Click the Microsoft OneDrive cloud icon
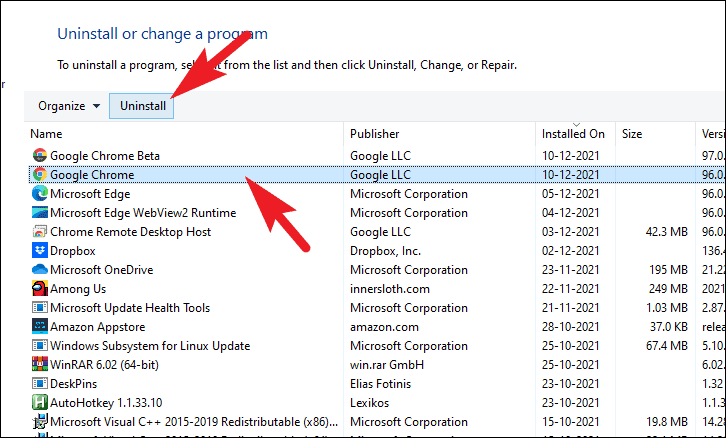This screenshot has width=726, height=438. (40, 269)
